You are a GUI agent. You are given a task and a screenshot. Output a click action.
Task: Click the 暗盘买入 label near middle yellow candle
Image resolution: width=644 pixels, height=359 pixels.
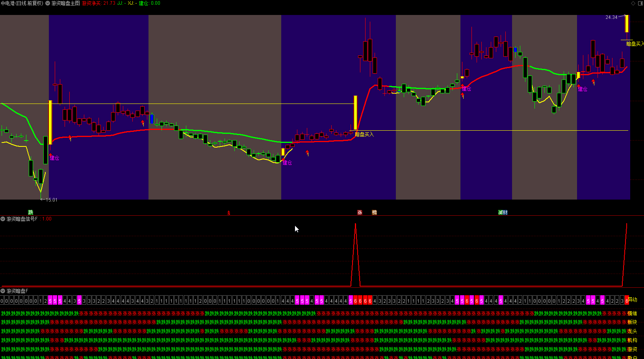pyautogui.click(x=364, y=134)
